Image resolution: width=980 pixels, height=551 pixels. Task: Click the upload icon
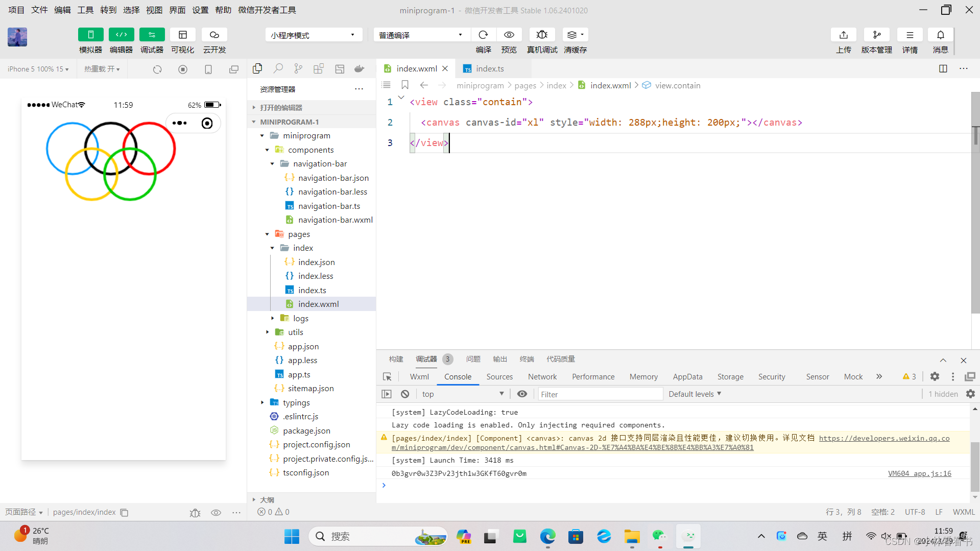click(x=844, y=35)
